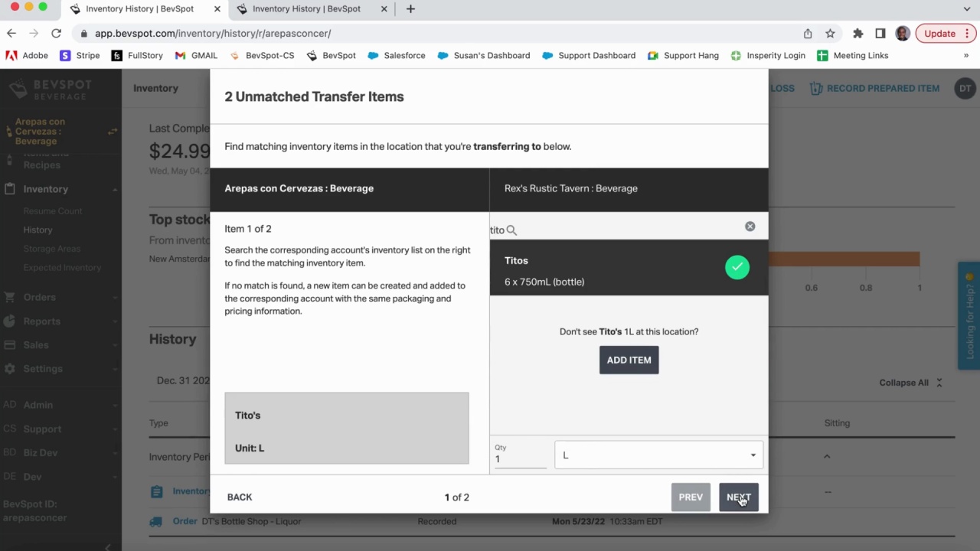Open Support Hang bookmark
The height and width of the screenshot is (551, 980).
coord(683,56)
